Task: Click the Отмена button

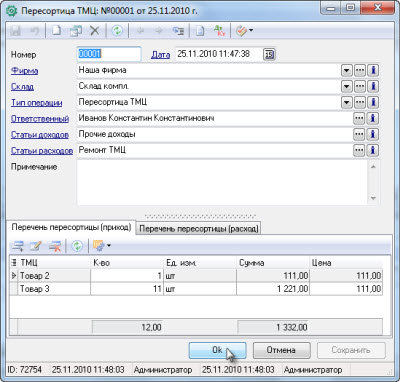Action: click(281, 350)
